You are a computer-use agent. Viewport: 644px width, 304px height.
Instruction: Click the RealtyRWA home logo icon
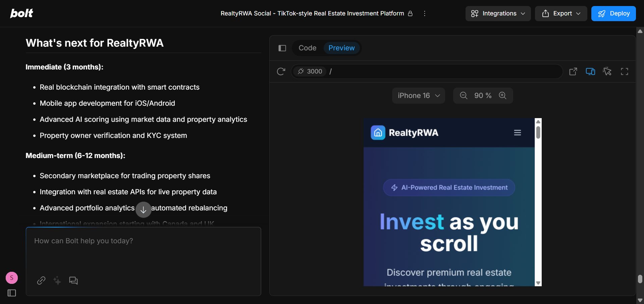pos(378,133)
